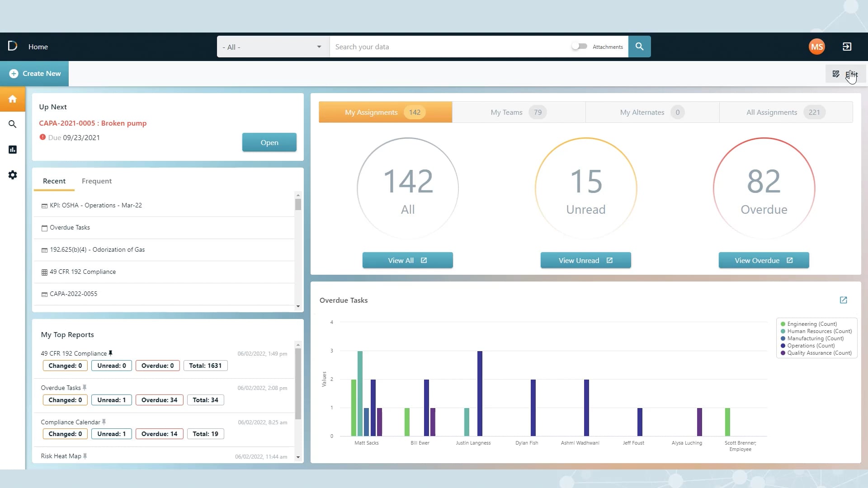This screenshot has height=488, width=868.
Task: Click View Overdue button
Action: point(764,260)
